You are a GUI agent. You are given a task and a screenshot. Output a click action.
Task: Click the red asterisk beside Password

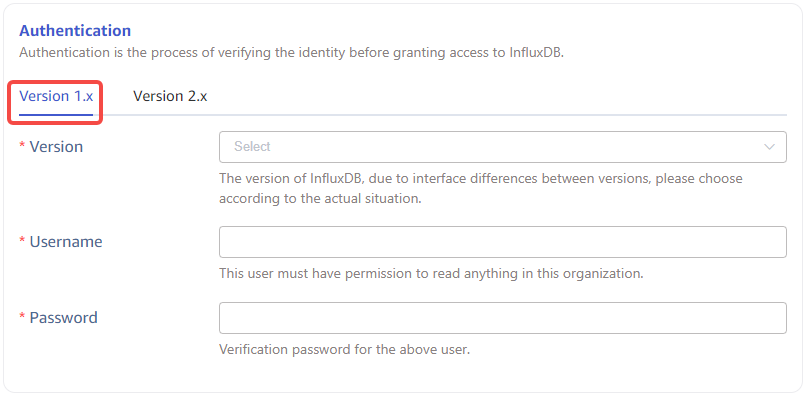pyautogui.click(x=22, y=317)
